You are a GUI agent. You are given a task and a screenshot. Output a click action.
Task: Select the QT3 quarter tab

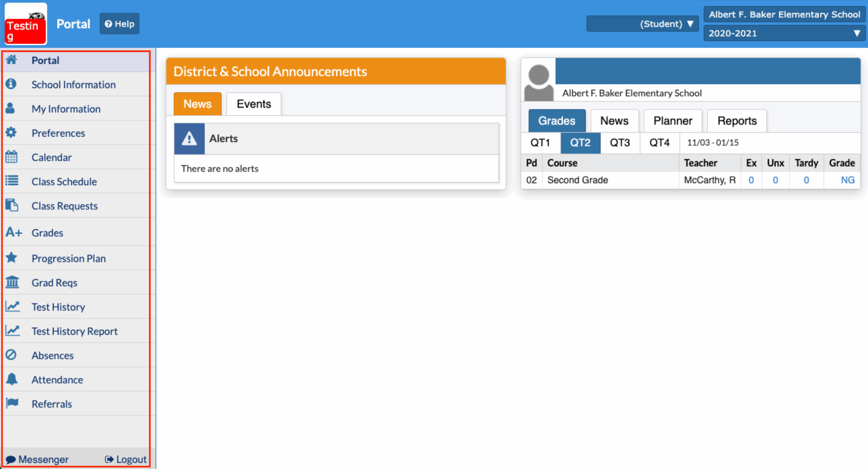(x=619, y=143)
